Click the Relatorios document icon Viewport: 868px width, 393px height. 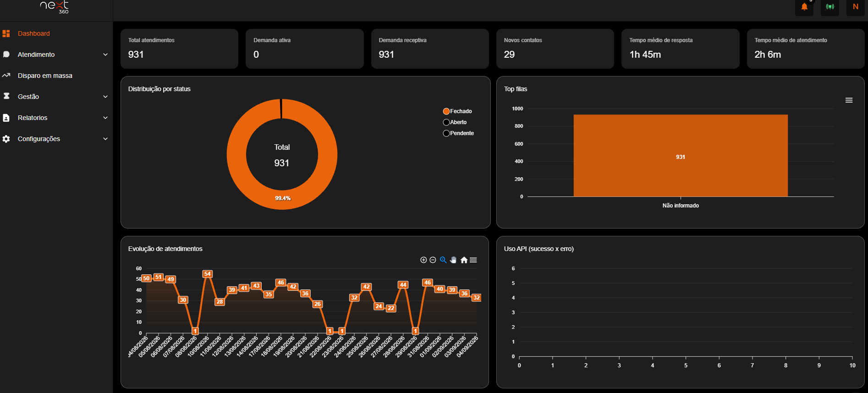pyautogui.click(x=6, y=118)
